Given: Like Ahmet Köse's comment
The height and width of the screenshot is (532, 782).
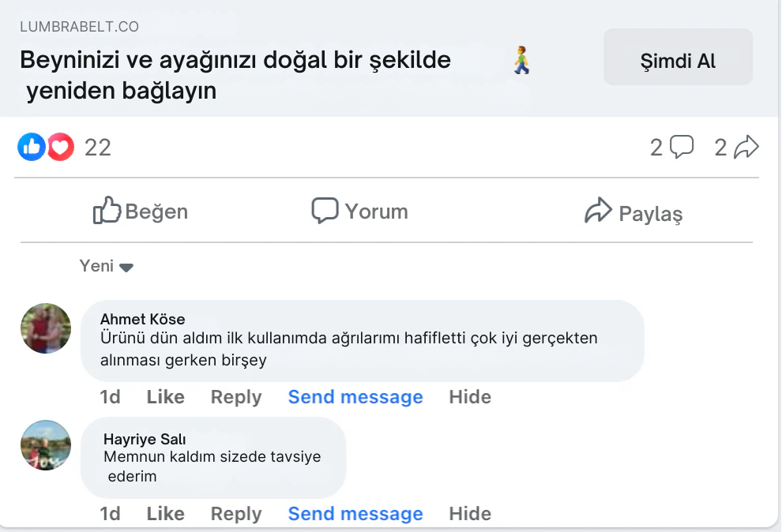Looking at the screenshot, I should (165, 397).
